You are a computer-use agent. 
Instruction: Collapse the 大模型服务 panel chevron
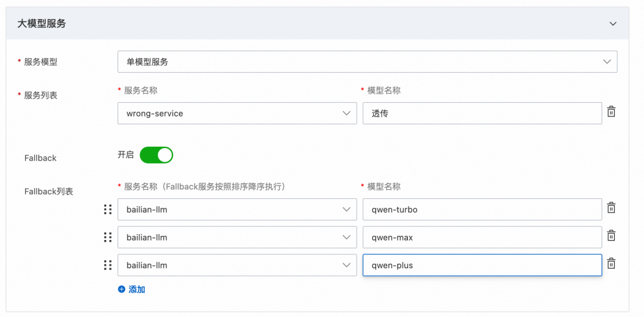pos(613,23)
